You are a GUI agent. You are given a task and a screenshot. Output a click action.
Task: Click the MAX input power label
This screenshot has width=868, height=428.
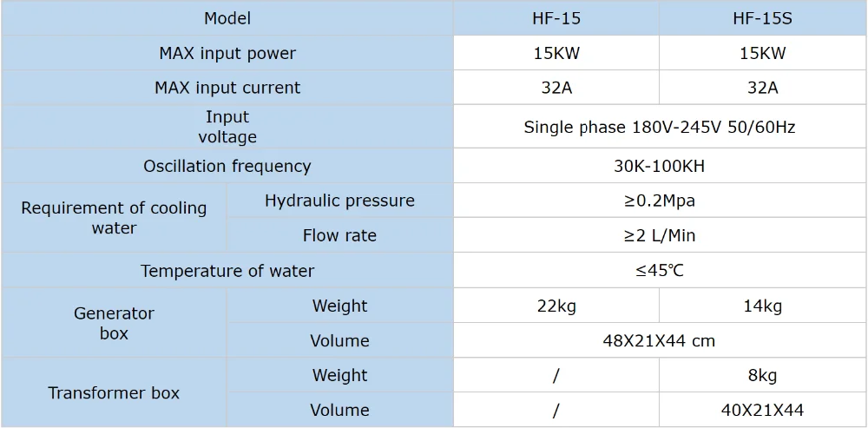pos(227,53)
